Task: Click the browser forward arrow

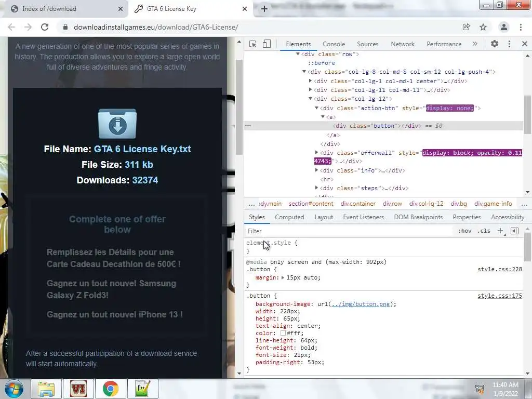Action: [28, 27]
